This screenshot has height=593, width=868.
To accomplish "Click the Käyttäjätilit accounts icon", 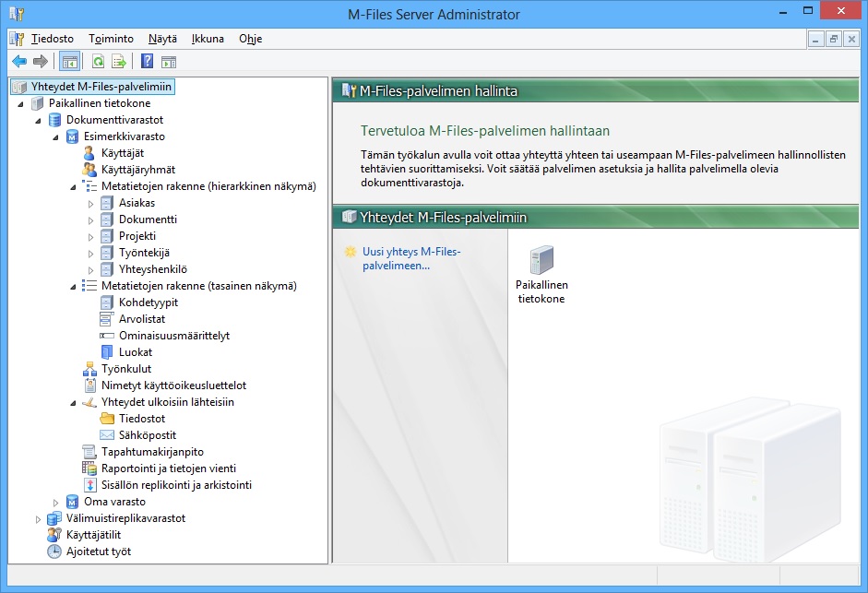I will tap(54, 535).
